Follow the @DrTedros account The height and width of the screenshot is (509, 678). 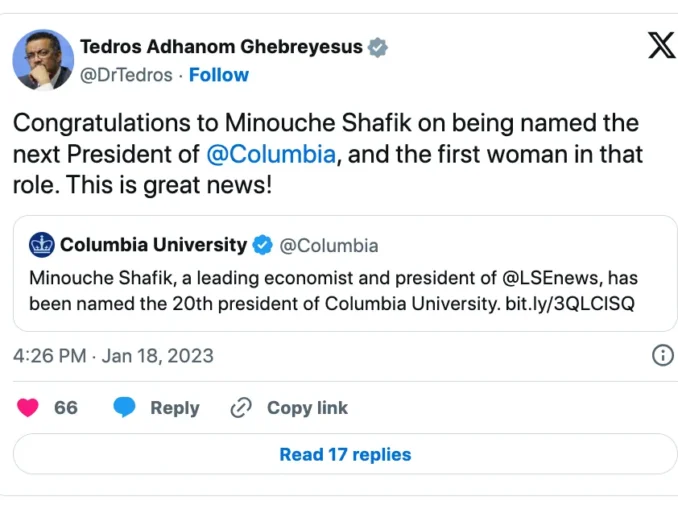click(x=219, y=75)
